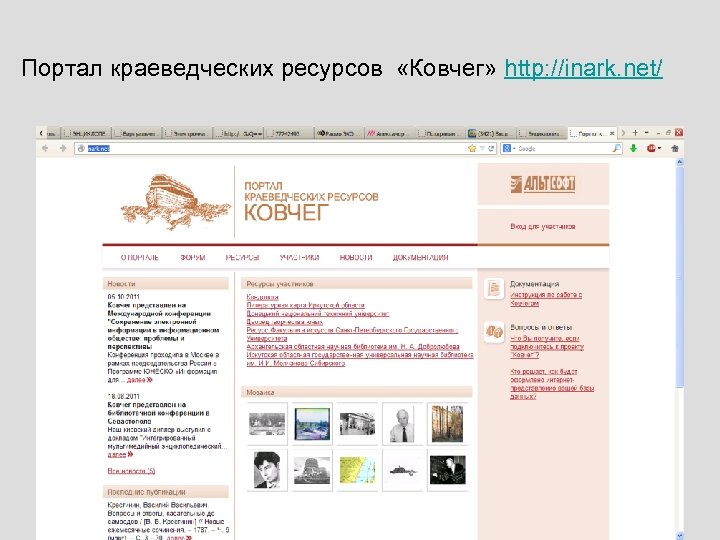
Task: Click the Мозаика section header
Action: click(x=357, y=392)
